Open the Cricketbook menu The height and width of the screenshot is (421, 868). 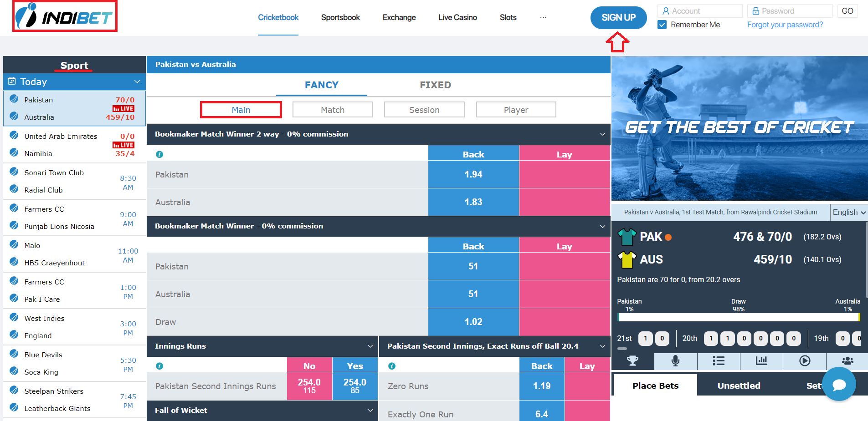click(278, 17)
